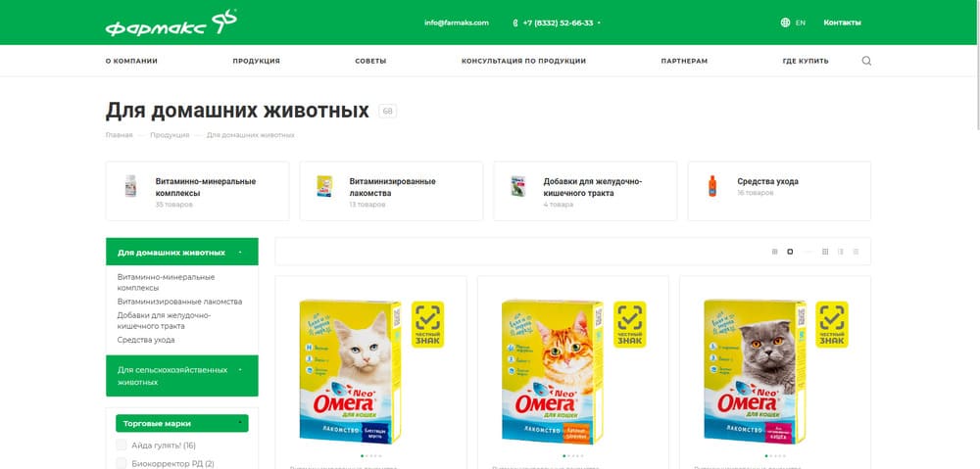Click the Контакты link
Image resolution: width=980 pixels, height=469 pixels.
pyautogui.click(x=842, y=23)
